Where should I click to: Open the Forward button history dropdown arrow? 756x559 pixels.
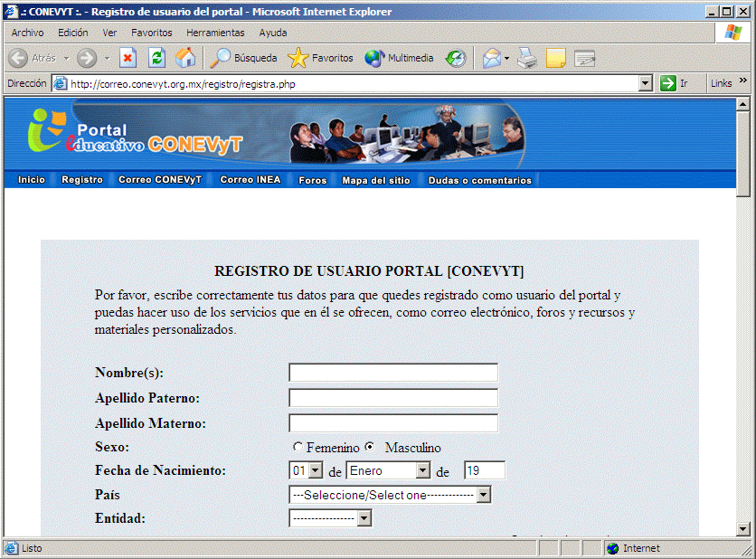[107, 59]
